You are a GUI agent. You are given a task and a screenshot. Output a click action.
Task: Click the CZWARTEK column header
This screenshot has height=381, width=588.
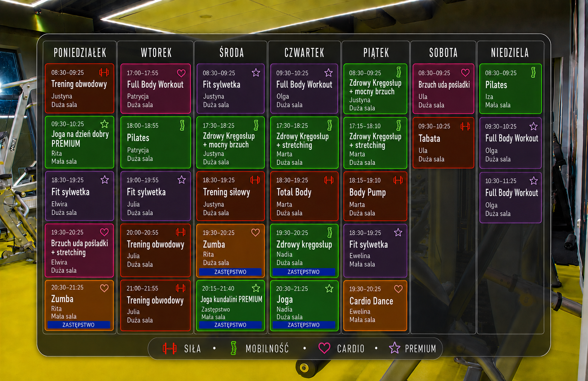[304, 52]
